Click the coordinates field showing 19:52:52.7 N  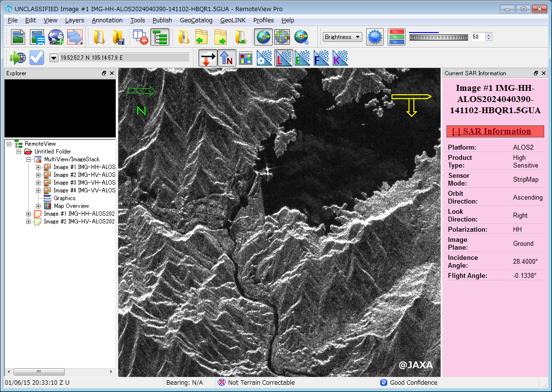(x=124, y=58)
